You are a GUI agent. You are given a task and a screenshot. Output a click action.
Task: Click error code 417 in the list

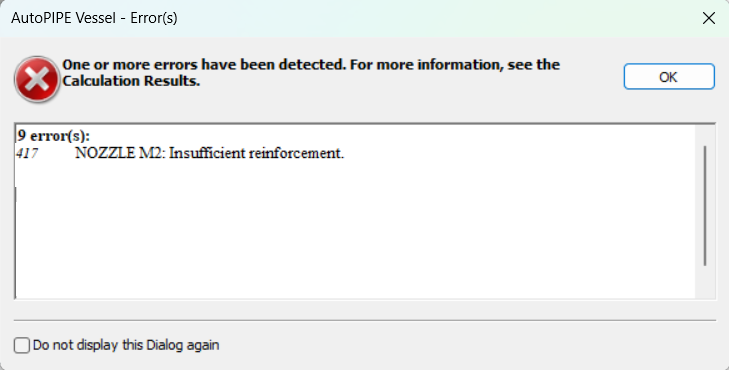tap(27, 153)
